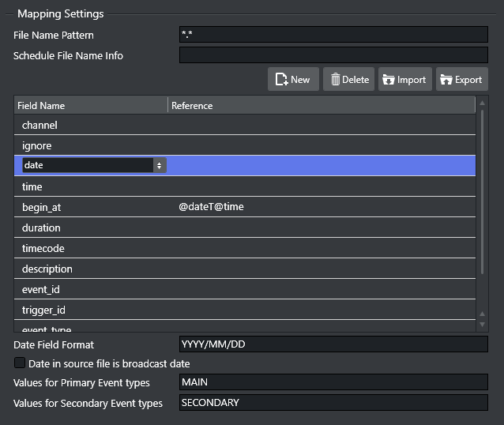Screen dimensions: 504x425
Task: Click the Export icon button
Action: [x=446, y=80]
